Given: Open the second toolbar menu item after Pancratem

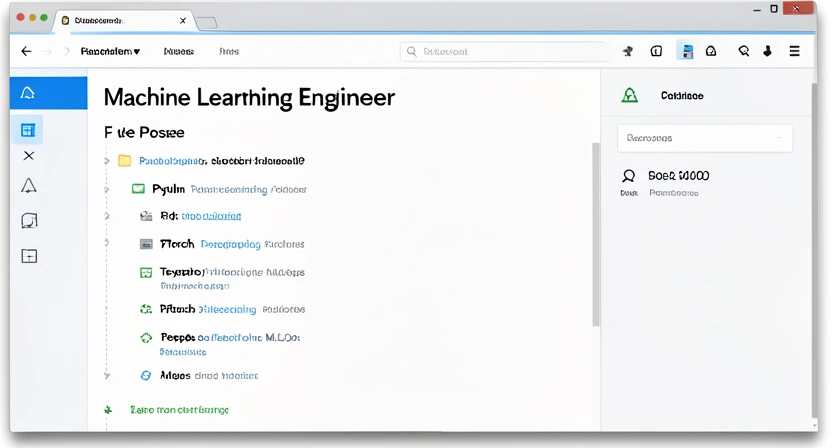Looking at the screenshot, I should (179, 51).
